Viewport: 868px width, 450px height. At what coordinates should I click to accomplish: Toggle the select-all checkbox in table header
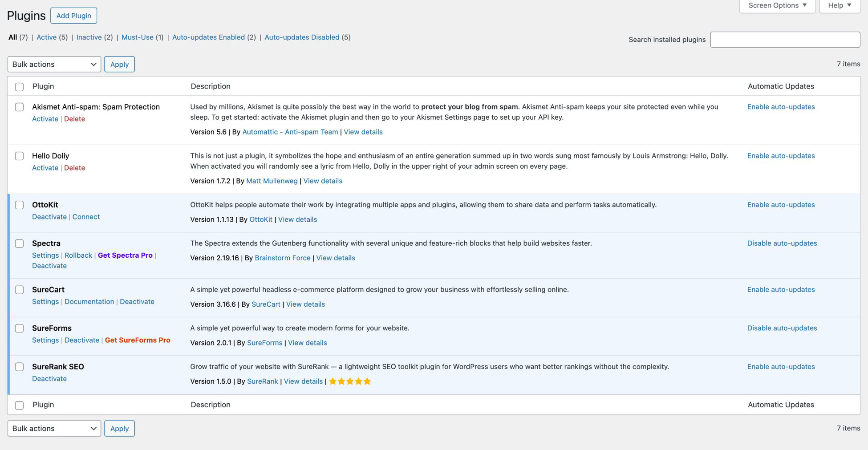tap(20, 87)
